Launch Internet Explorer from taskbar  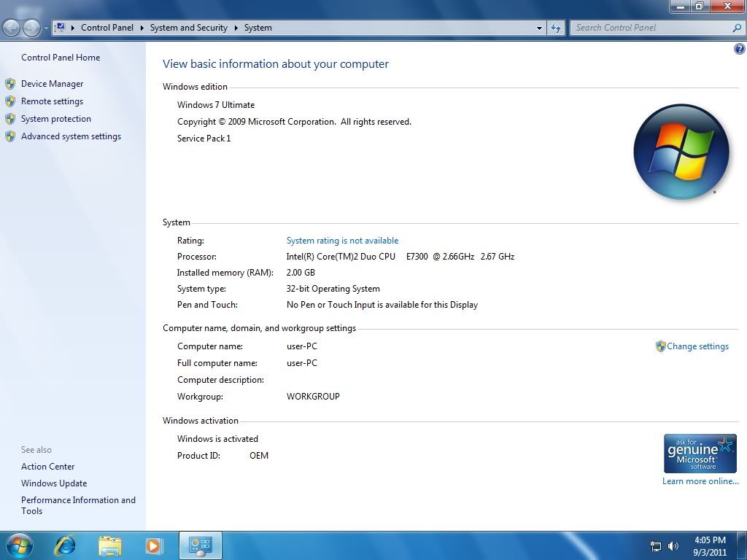click(65, 545)
